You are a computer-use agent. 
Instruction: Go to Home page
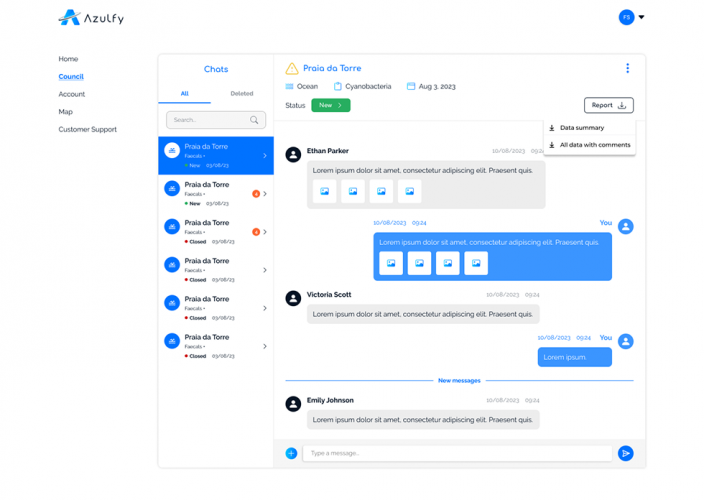click(68, 59)
